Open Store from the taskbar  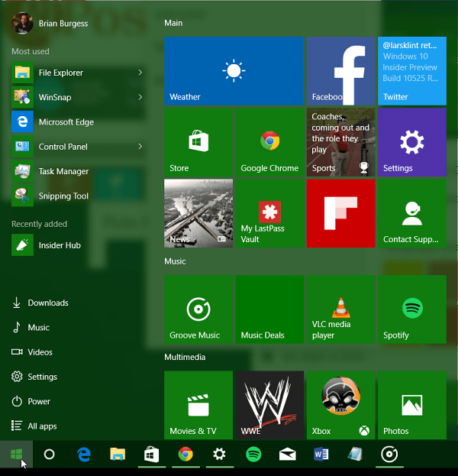click(152, 455)
